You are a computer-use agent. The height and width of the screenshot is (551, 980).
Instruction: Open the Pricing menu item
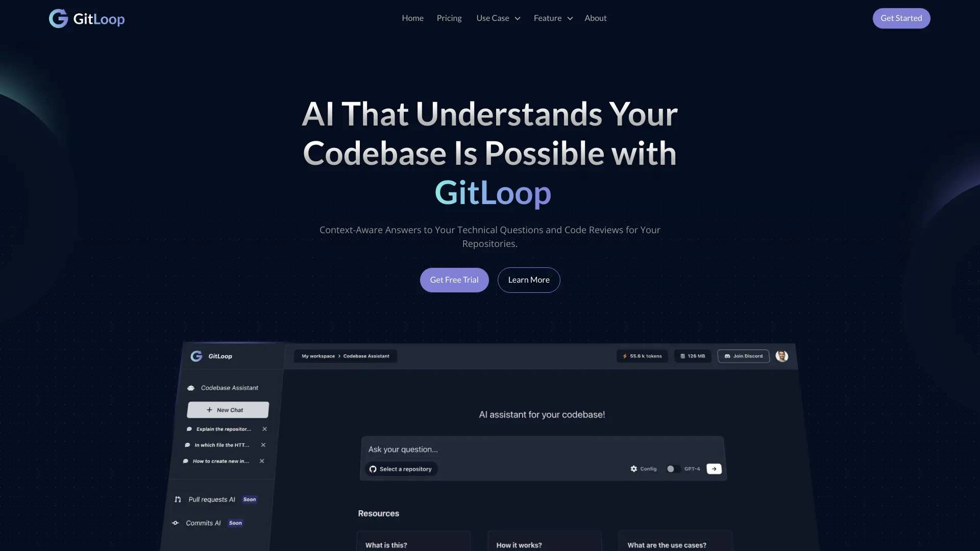point(449,18)
